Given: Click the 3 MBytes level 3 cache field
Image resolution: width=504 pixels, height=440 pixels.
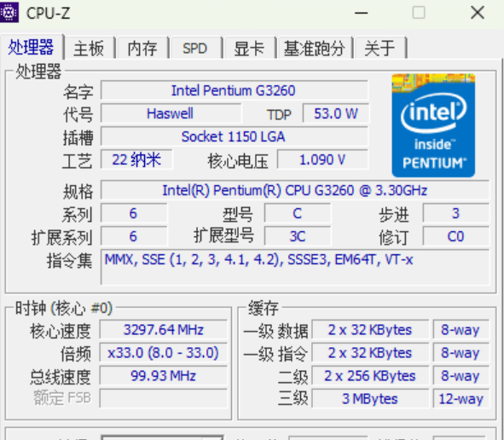Looking at the screenshot, I should click(x=370, y=399).
